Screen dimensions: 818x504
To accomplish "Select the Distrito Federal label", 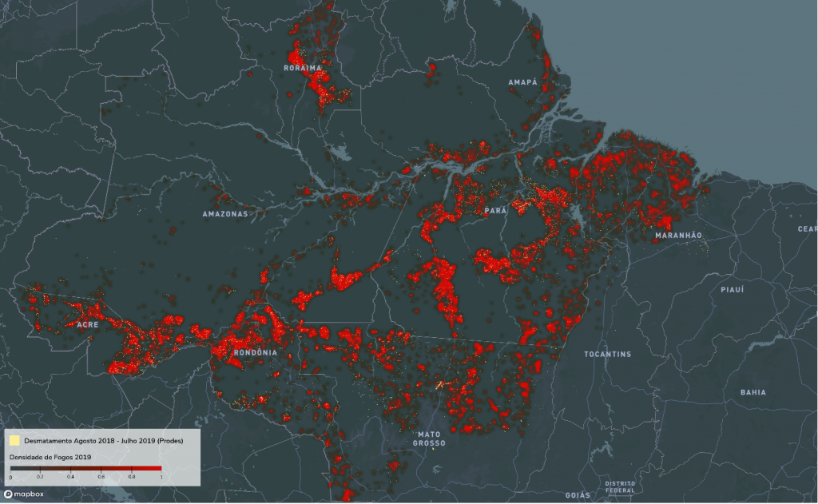I will 619,486.
